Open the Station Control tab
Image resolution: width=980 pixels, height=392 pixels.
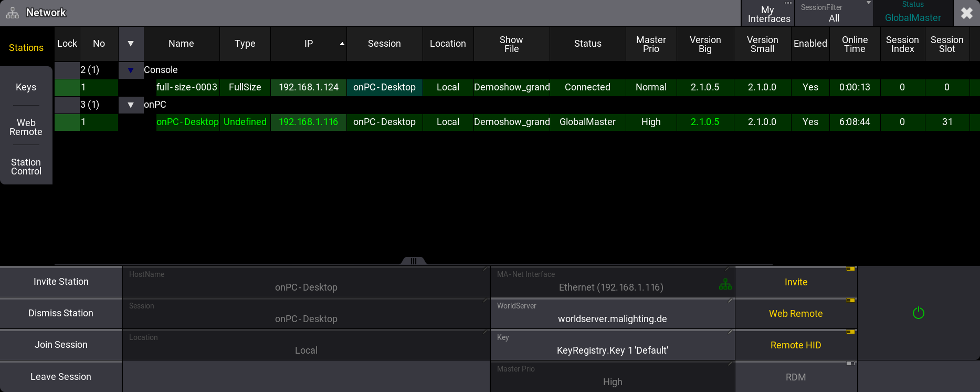[26, 167]
